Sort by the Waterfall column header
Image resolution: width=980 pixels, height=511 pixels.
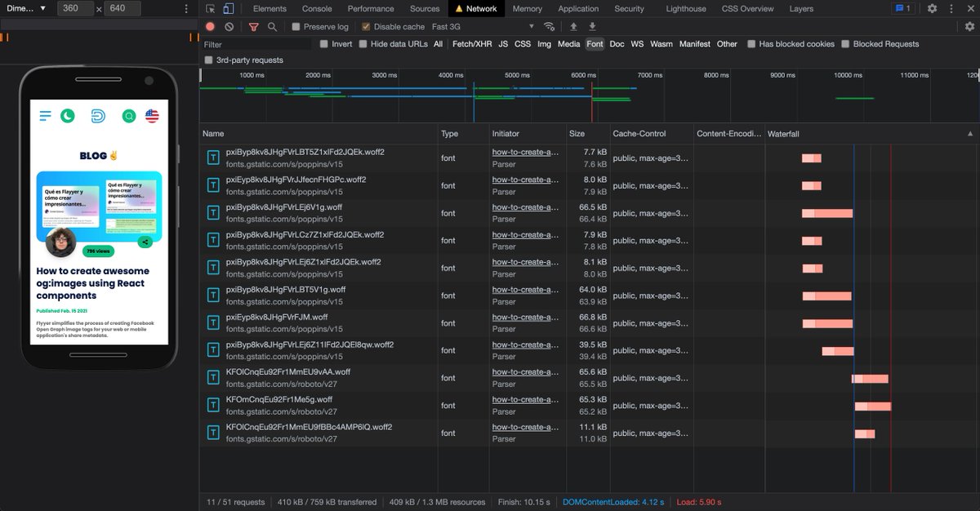coord(871,133)
